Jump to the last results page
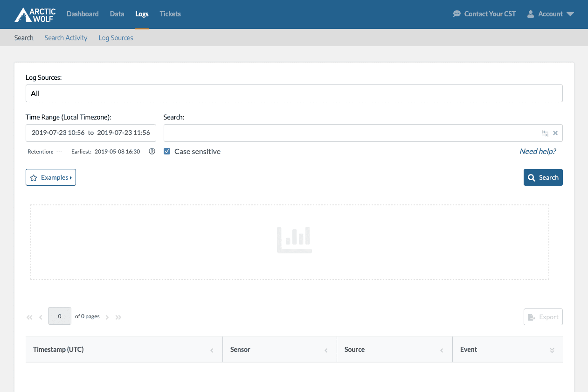Image resolution: width=588 pixels, height=392 pixels. pyautogui.click(x=118, y=317)
